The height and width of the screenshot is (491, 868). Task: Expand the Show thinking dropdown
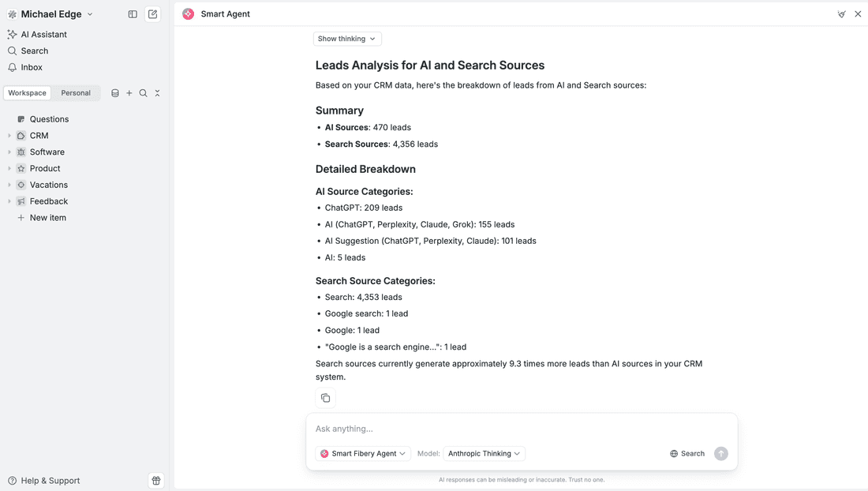click(347, 39)
